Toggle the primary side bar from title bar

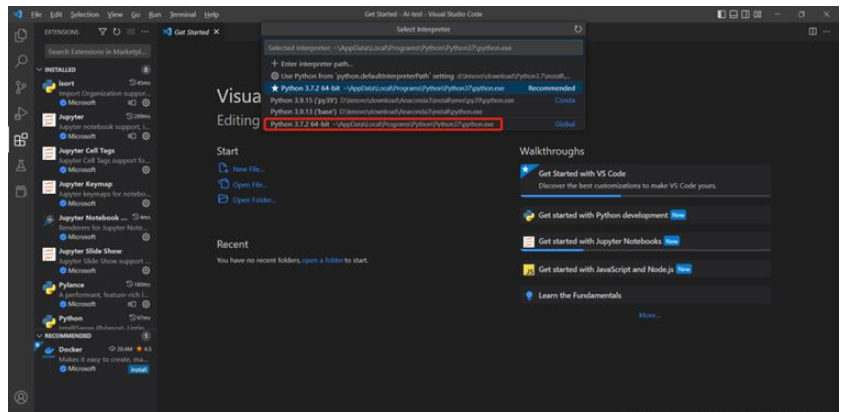click(721, 15)
